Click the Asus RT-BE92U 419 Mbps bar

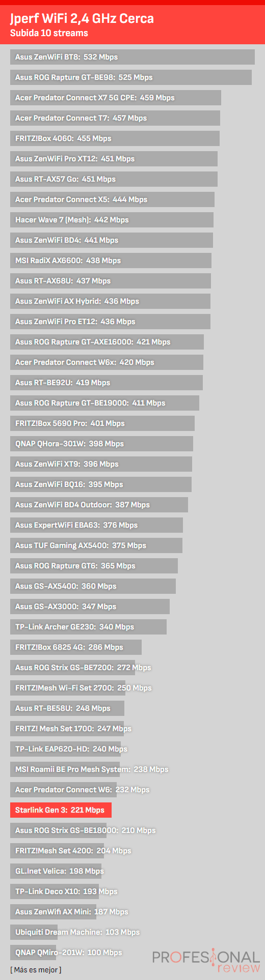pos(107,383)
